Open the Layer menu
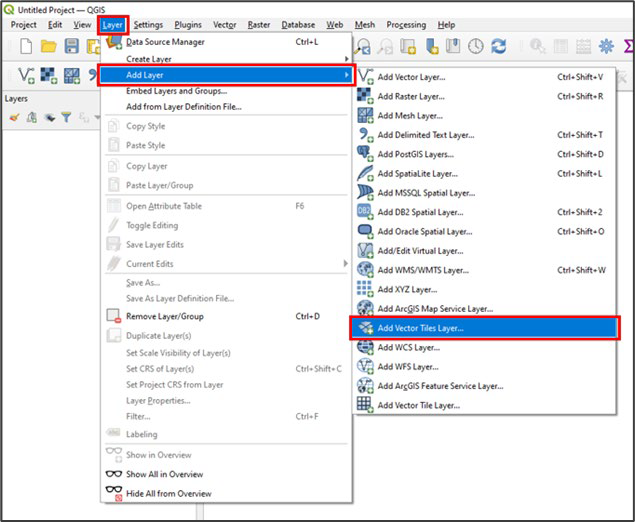635x522 pixels. coord(113,25)
